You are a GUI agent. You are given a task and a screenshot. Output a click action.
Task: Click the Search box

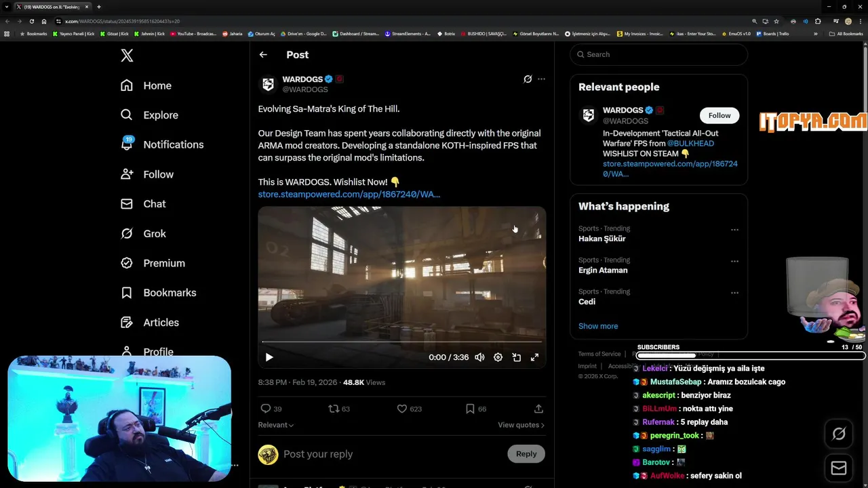coord(658,54)
